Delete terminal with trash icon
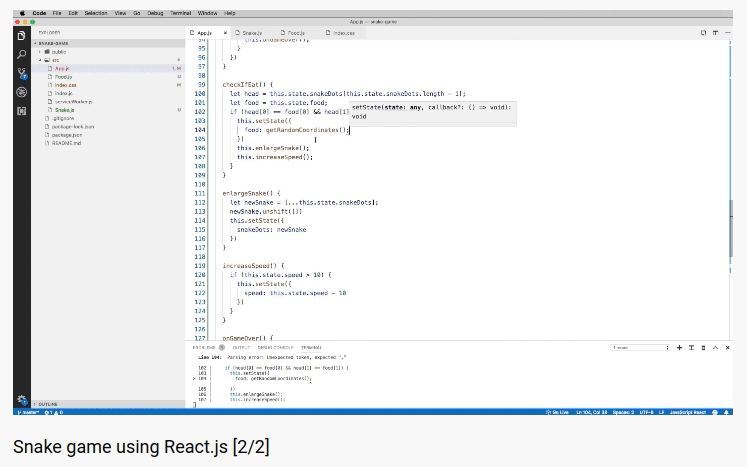The width and height of the screenshot is (747, 467). click(704, 348)
